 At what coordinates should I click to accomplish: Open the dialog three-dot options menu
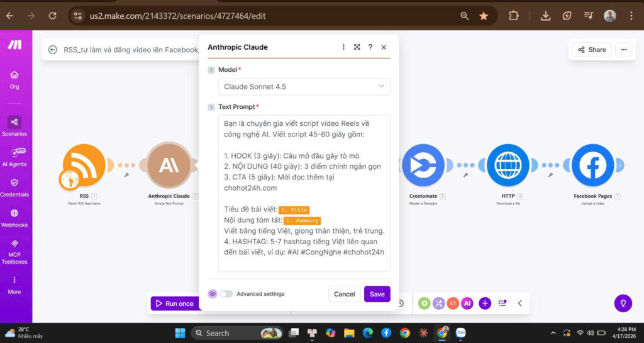point(343,47)
